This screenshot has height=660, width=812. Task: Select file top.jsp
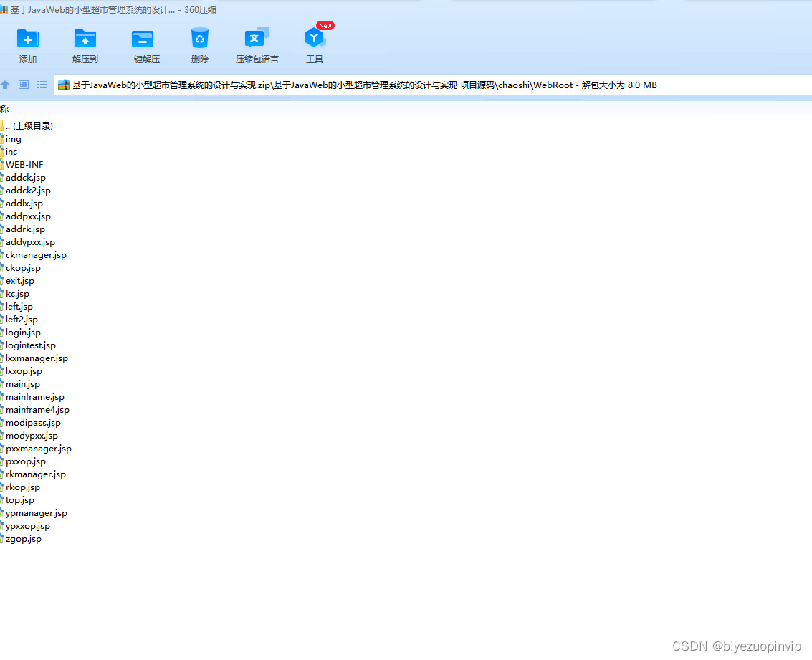point(17,500)
